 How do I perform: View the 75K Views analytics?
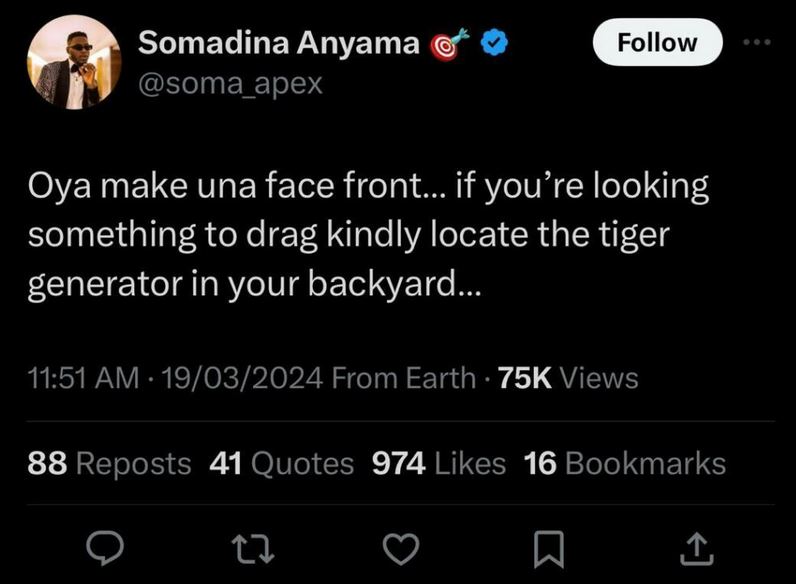coord(568,377)
